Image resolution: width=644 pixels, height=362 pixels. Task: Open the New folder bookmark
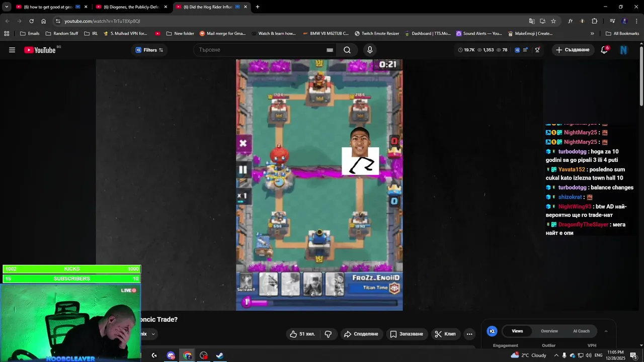coord(180,34)
